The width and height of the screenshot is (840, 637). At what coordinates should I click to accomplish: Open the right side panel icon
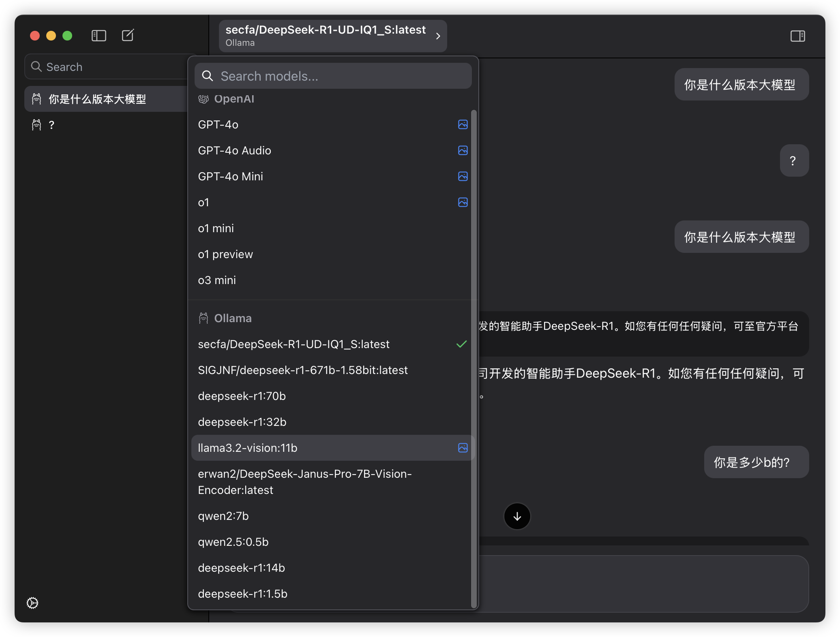click(x=797, y=36)
